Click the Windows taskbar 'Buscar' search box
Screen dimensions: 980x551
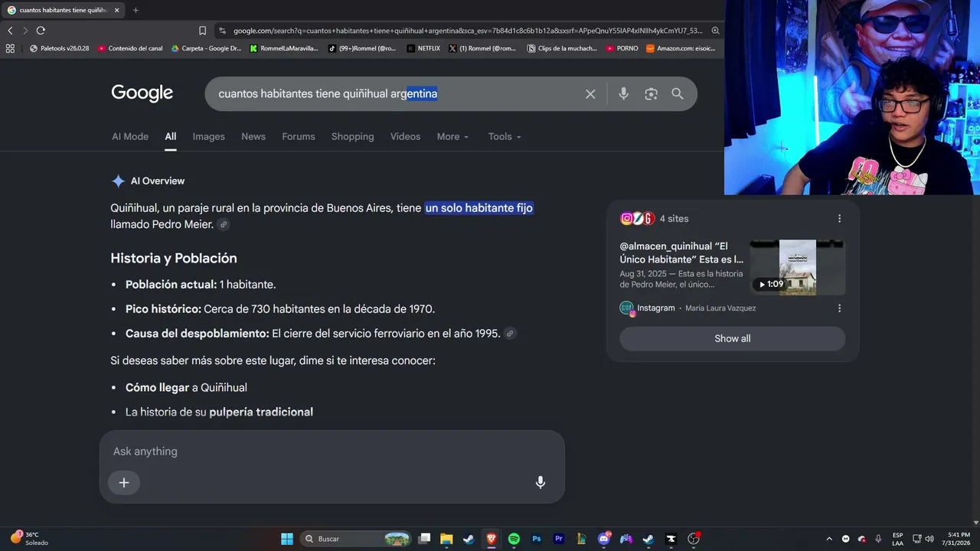[x=356, y=539]
